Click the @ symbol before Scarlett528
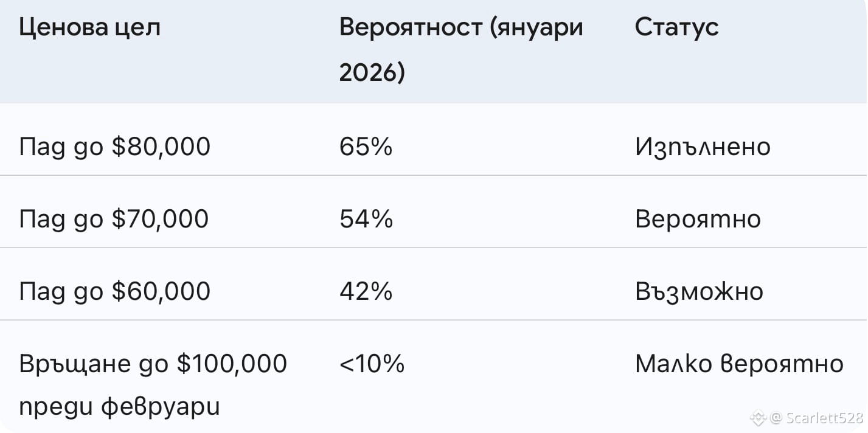 pyautogui.click(x=776, y=418)
